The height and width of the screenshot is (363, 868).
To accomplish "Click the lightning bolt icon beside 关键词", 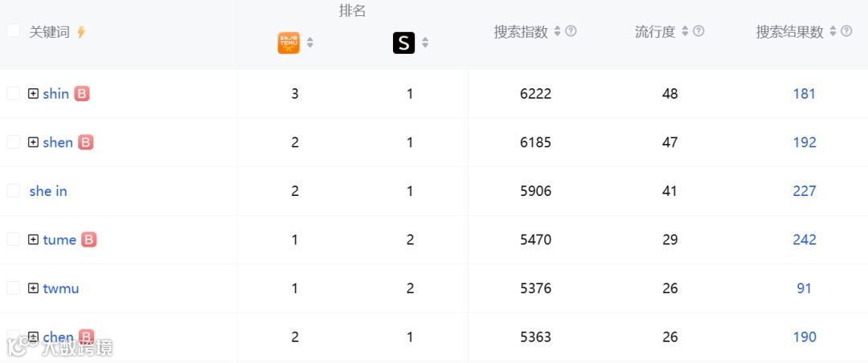I will pos(81,32).
